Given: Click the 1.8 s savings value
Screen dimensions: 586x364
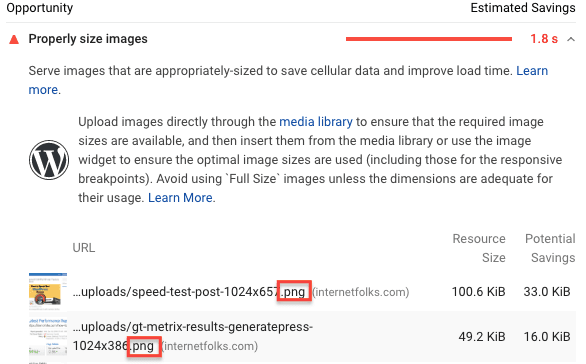Looking at the screenshot, I should pos(544,39).
